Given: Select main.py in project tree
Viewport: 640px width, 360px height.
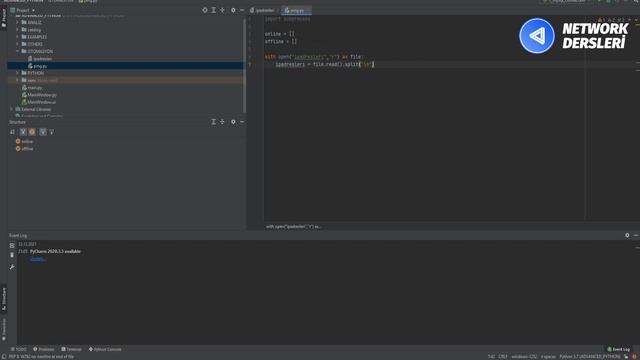Looking at the screenshot, I should [32, 87].
